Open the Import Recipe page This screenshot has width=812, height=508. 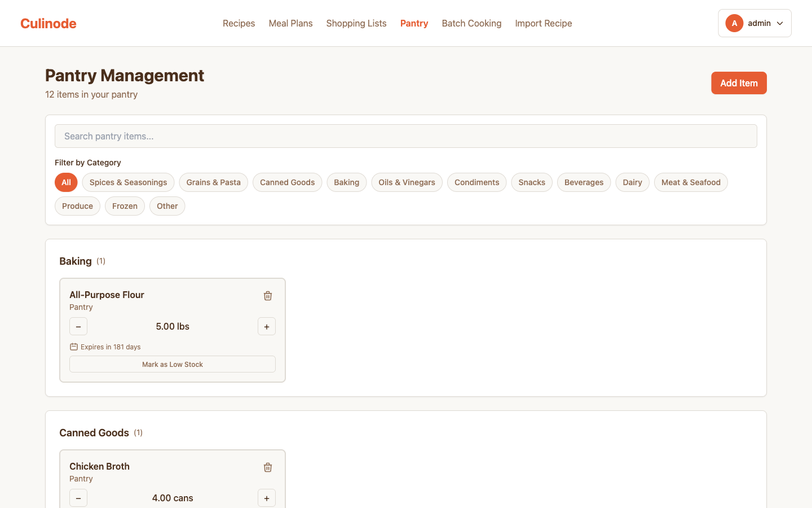coord(544,23)
